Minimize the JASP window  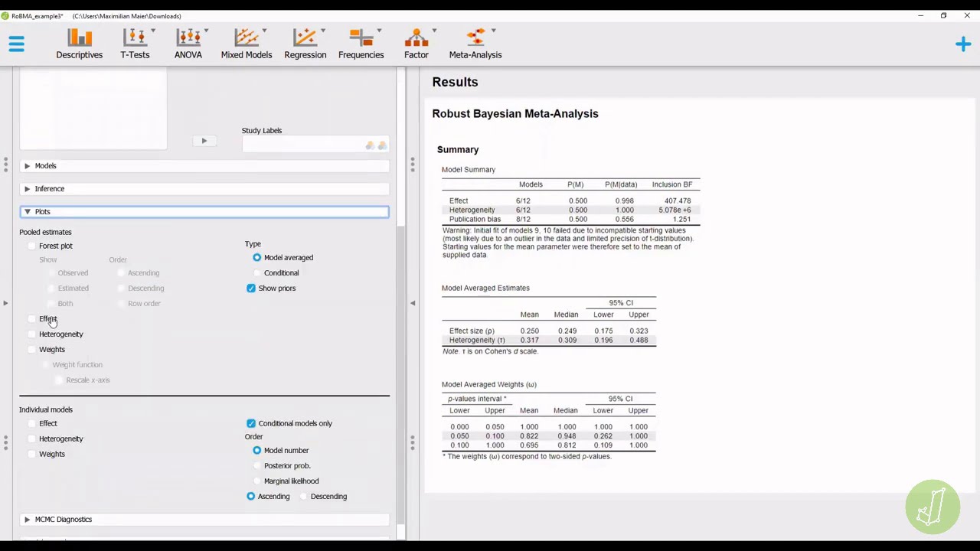[x=920, y=15]
